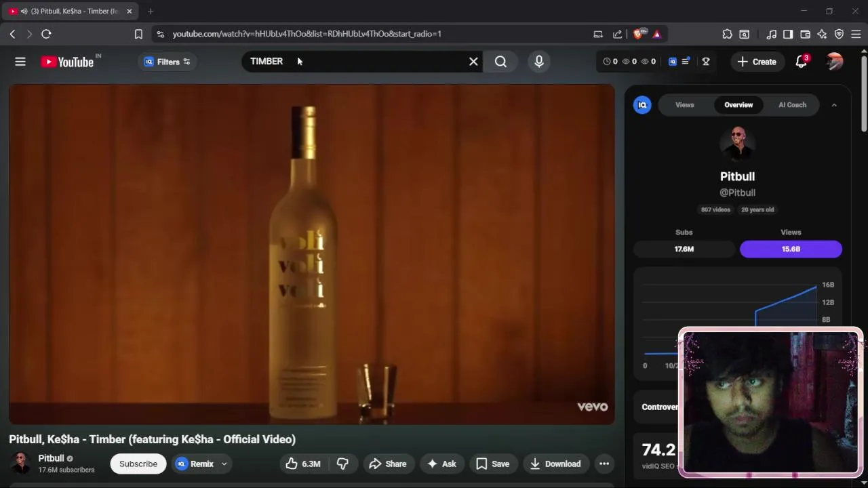The image size is (868, 488).
Task: Save video to playlist
Action: point(493,464)
